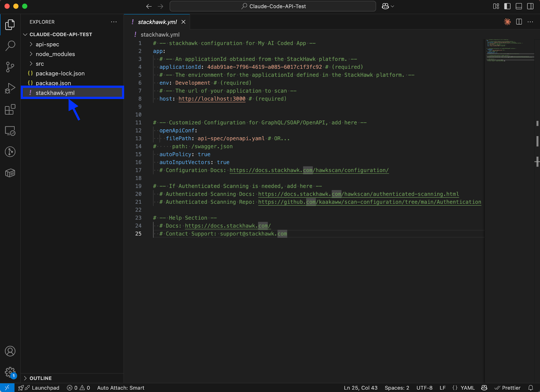
Task: Click Launchpad in the status bar
Action: (39, 388)
